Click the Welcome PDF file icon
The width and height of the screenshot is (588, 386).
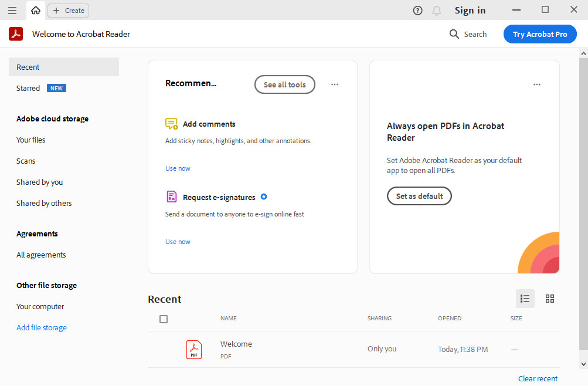[x=194, y=349]
